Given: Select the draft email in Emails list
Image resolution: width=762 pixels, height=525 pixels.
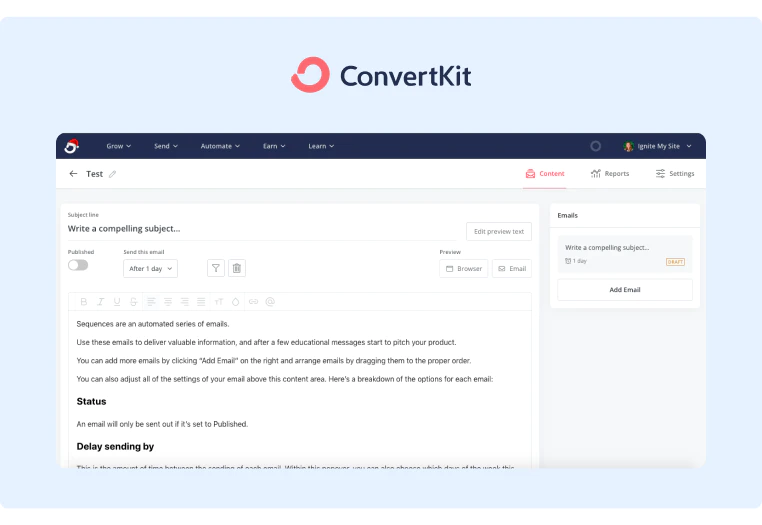Looking at the screenshot, I should 625,254.
